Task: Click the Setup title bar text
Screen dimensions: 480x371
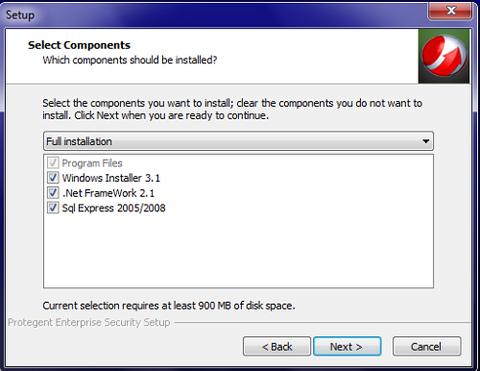Action: (20, 15)
